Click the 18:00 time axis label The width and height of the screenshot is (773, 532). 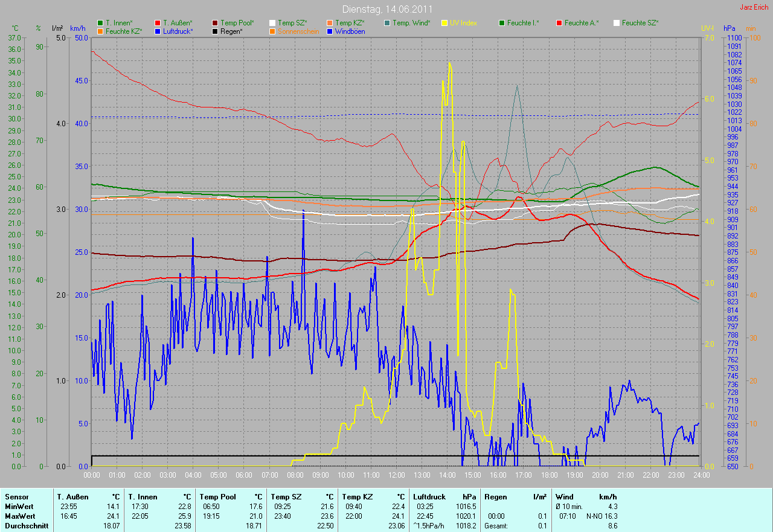click(x=548, y=476)
